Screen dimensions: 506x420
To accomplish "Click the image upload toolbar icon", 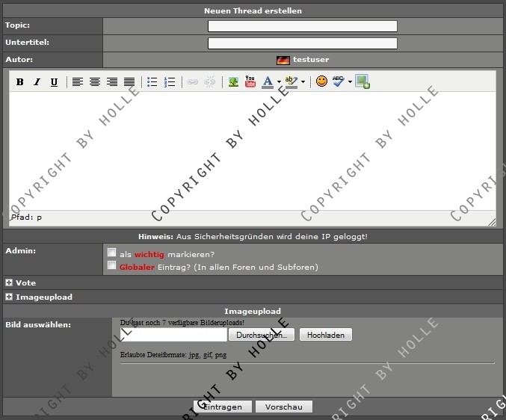I will coord(362,81).
